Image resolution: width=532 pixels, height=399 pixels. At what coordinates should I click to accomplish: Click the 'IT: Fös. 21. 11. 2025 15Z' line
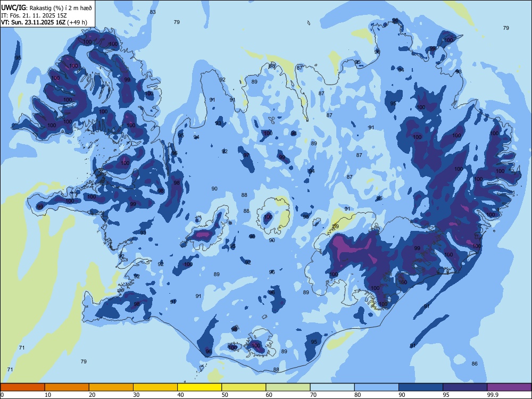click(x=34, y=15)
